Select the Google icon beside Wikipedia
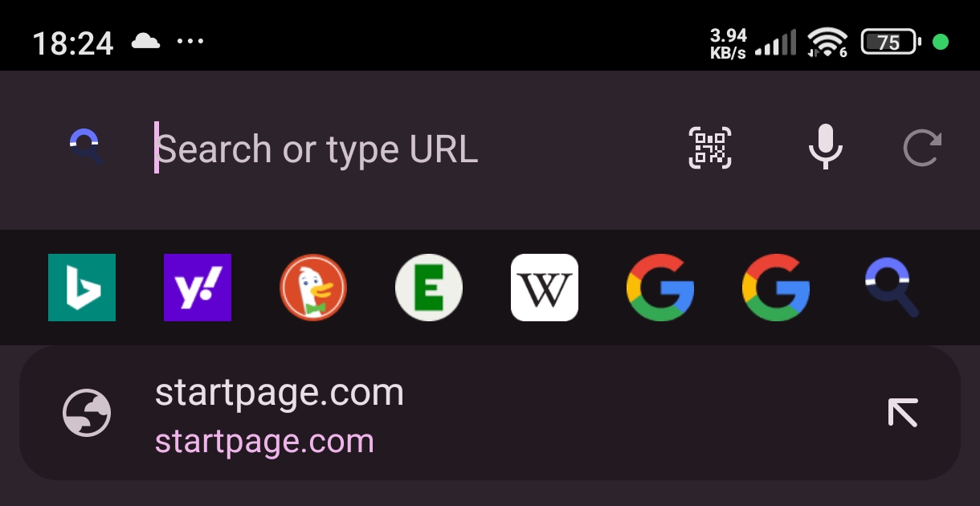Image resolution: width=980 pixels, height=506 pixels. (x=660, y=288)
